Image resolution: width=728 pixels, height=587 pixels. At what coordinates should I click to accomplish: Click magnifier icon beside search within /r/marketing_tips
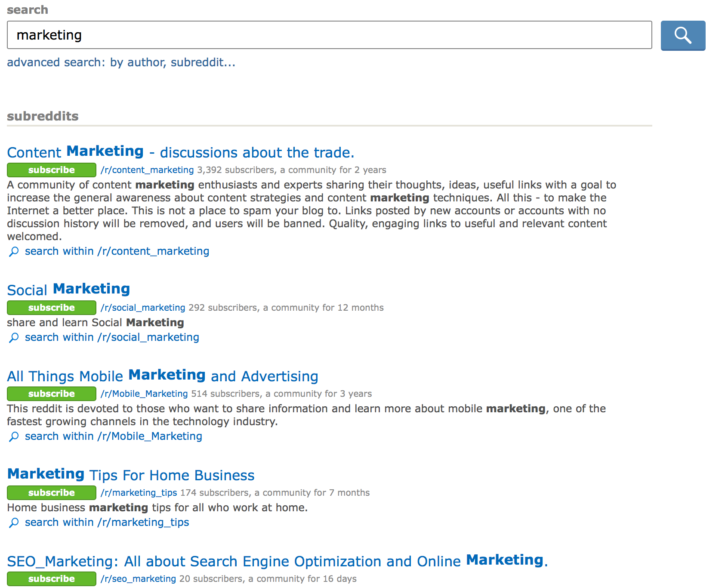pyautogui.click(x=14, y=522)
